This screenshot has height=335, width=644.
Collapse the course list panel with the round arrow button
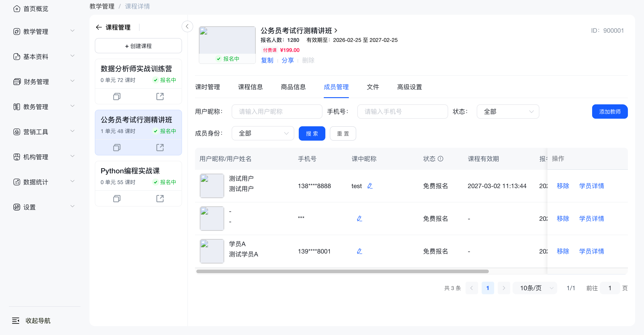[x=187, y=26]
